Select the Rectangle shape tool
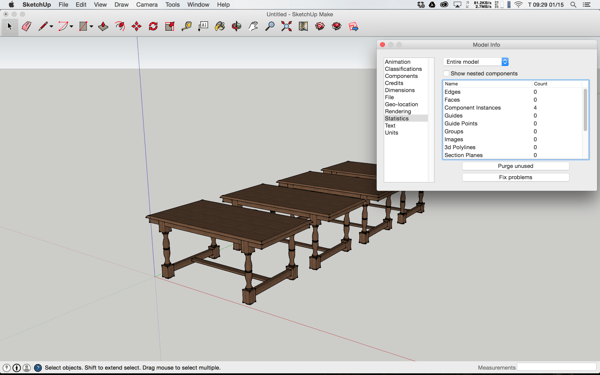600x375 pixels. [x=83, y=26]
